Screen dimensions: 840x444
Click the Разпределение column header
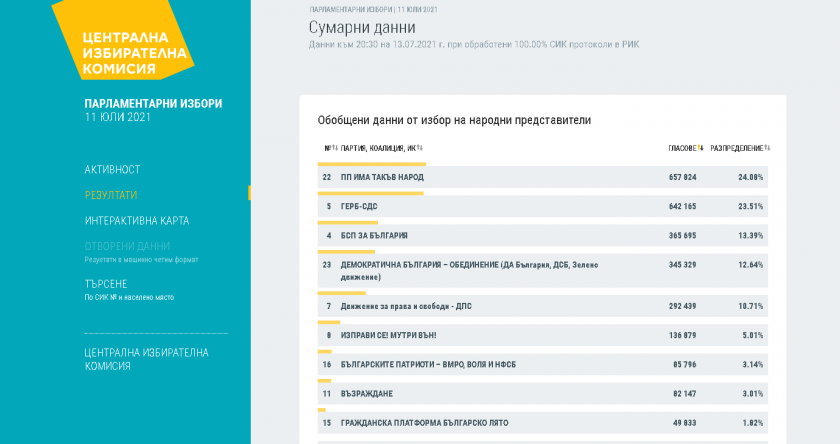737,148
